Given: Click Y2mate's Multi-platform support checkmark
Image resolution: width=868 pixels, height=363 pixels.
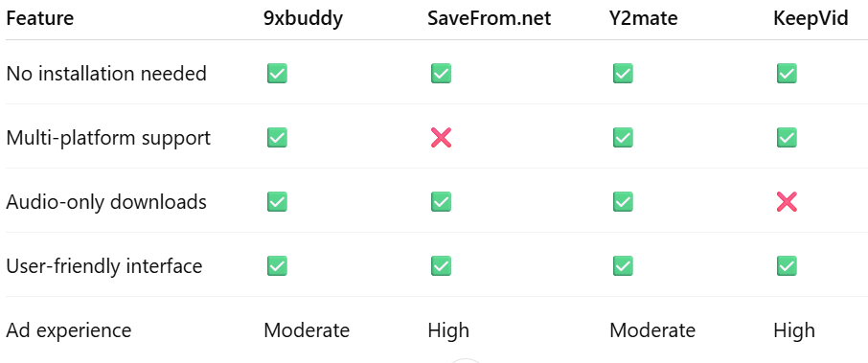Looking at the screenshot, I should 623,137.
